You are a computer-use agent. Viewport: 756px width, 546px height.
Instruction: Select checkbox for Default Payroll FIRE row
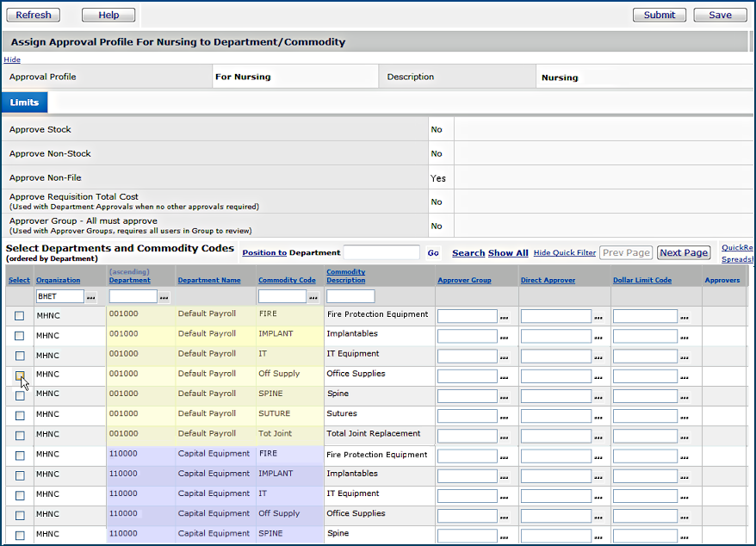[x=20, y=316]
